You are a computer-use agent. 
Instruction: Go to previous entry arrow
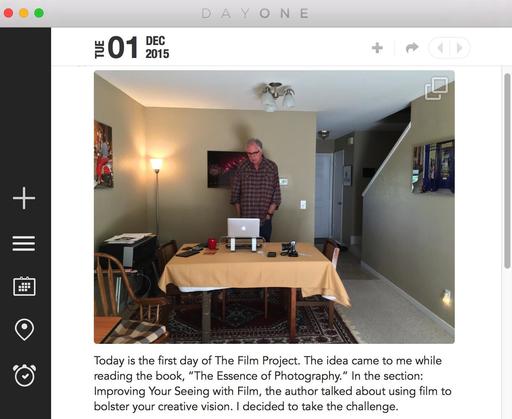click(x=440, y=48)
